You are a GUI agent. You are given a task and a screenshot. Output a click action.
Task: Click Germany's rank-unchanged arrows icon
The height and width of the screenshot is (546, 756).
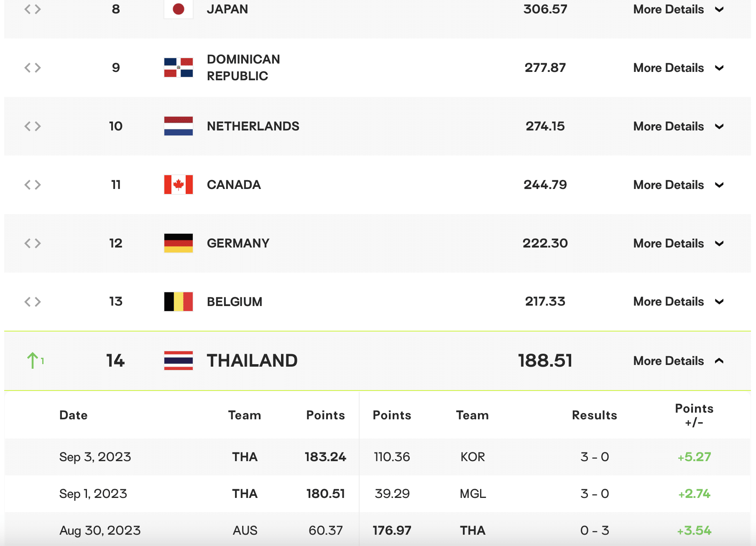coord(33,243)
